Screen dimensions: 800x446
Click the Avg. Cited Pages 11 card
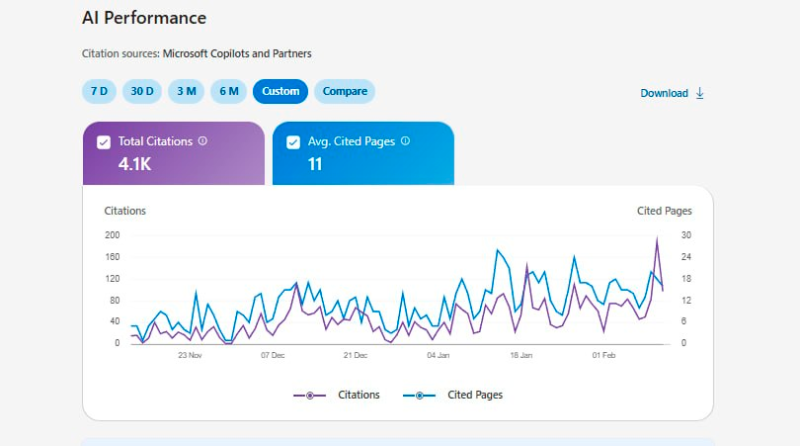tap(363, 153)
